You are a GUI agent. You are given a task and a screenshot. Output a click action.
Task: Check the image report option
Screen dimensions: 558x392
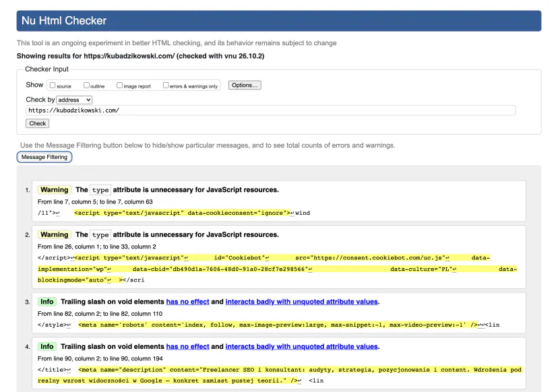pos(119,86)
